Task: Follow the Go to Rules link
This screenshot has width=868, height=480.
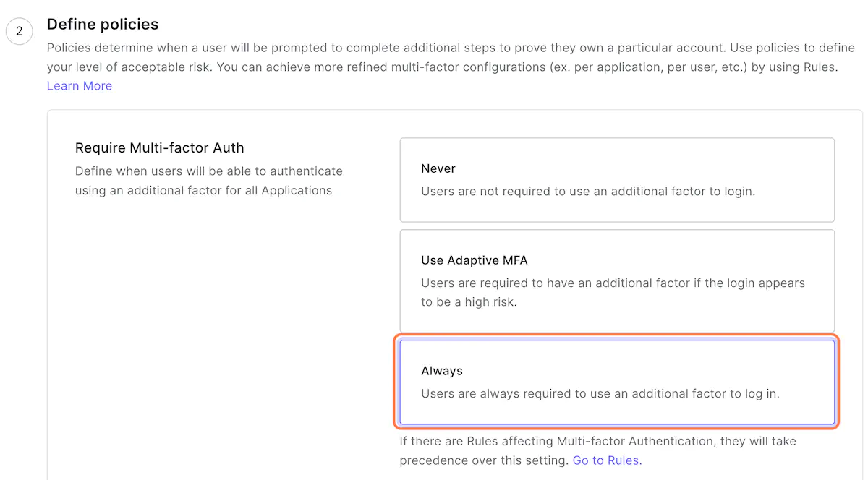Action: coord(606,460)
